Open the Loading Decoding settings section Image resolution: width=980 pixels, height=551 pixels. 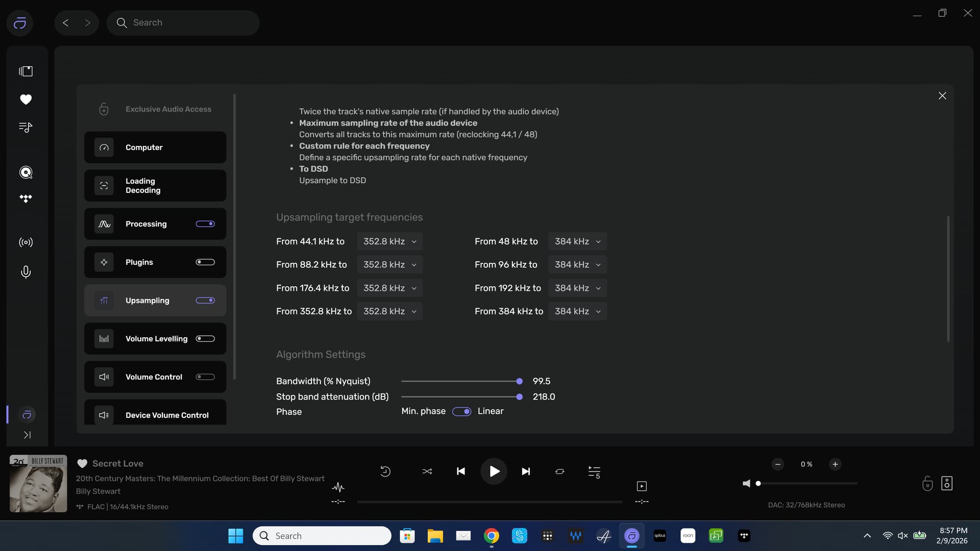(x=155, y=186)
